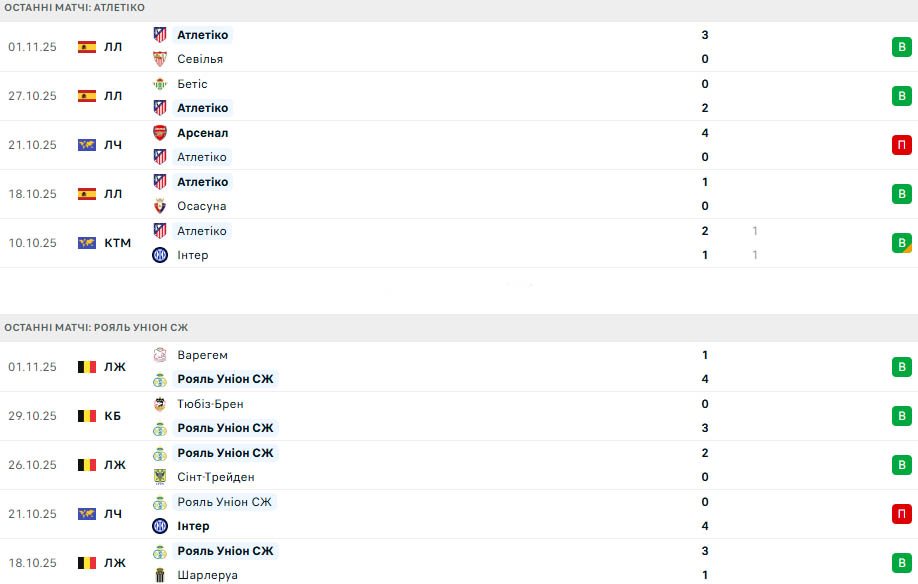
Task: Click the Osasuna club crest icon
Action: click(x=160, y=206)
